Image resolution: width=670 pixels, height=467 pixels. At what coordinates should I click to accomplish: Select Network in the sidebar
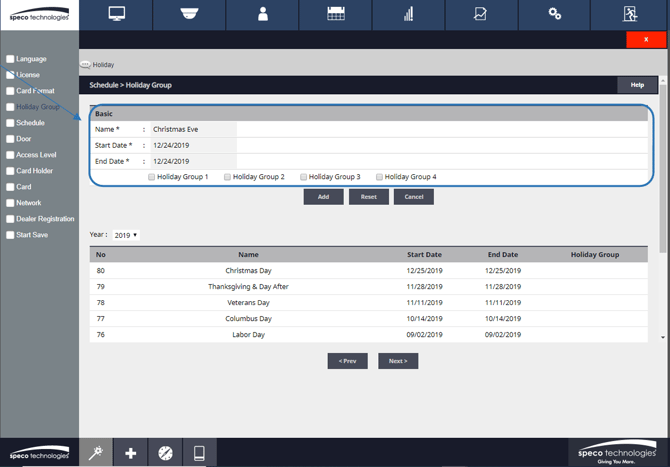point(29,203)
